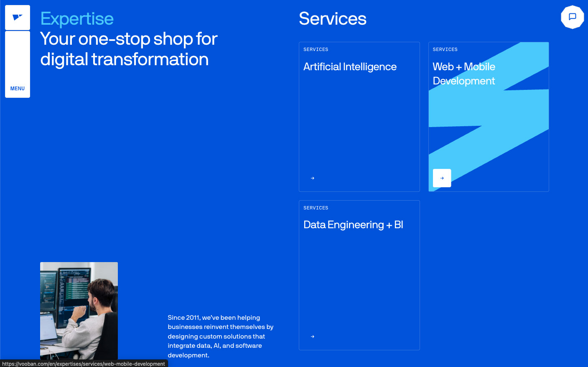This screenshot has height=367, width=588.
Task: Open the Data Engineering + BI title
Action: tap(353, 225)
